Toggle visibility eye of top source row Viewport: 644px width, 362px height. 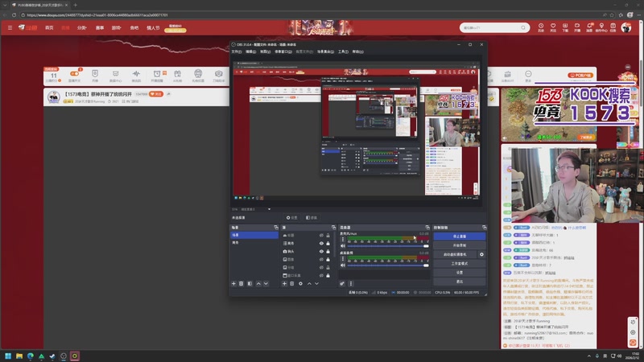pyautogui.click(x=321, y=235)
